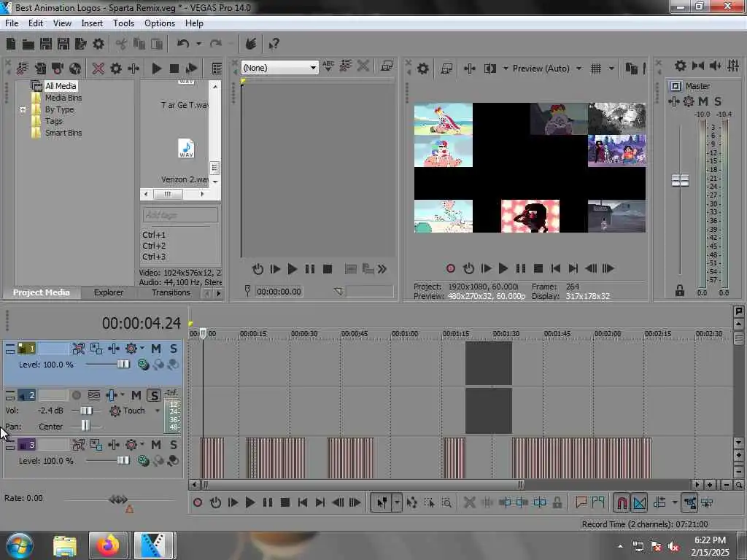This screenshot has height=560, width=747.
Task: Stop timeline playback in the transport bar
Action: tap(285, 502)
